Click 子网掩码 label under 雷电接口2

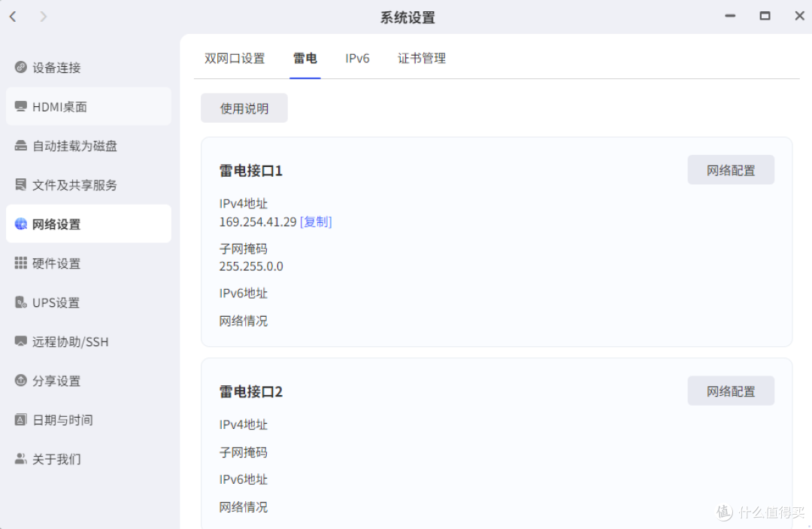point(244,452)
